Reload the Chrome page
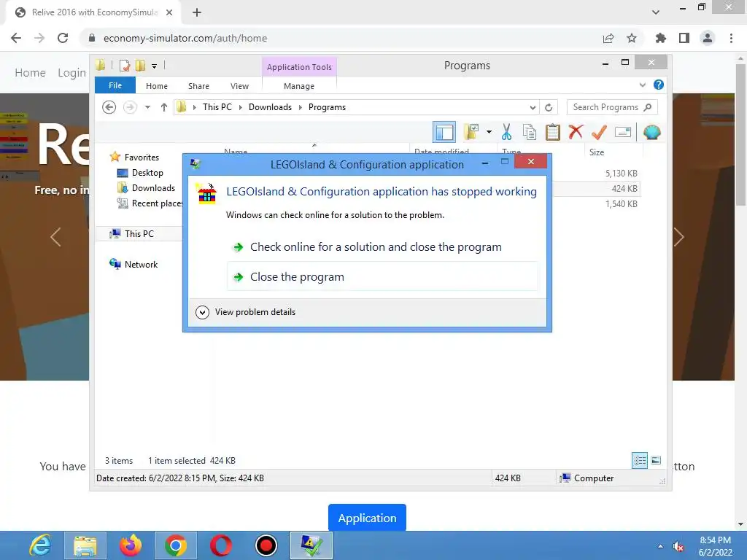This screenshot has height=560, width=747. (x=63, y=38)
